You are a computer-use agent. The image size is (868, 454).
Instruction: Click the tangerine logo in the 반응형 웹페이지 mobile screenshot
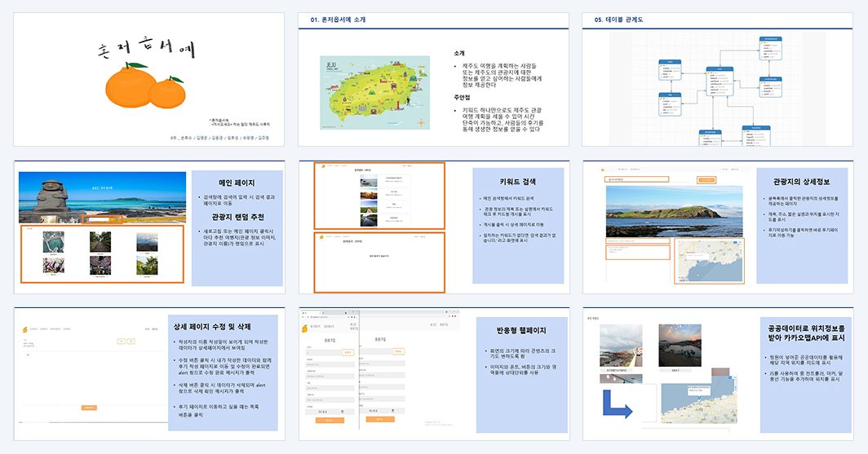pos(306,329)
